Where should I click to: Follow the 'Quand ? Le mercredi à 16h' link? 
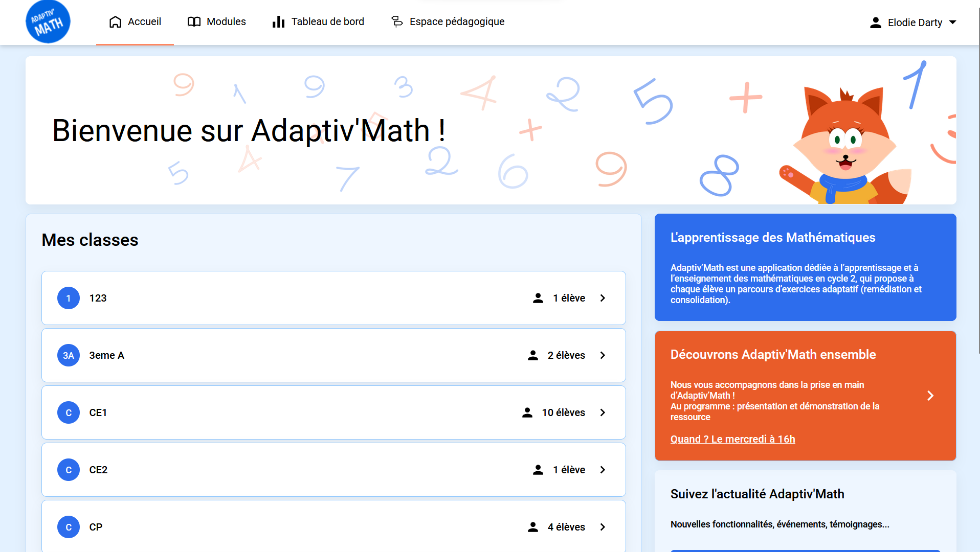coord(732,439)
